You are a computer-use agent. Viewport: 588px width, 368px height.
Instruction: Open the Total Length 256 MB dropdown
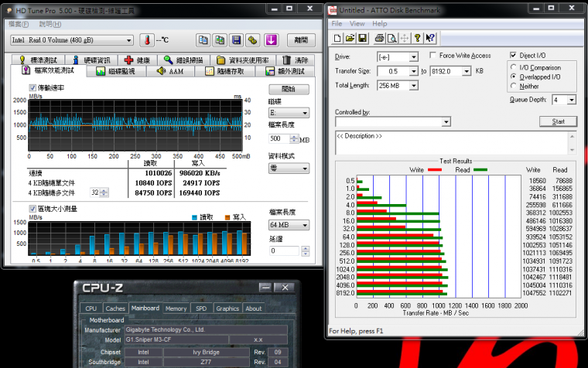tap(413, 85)
